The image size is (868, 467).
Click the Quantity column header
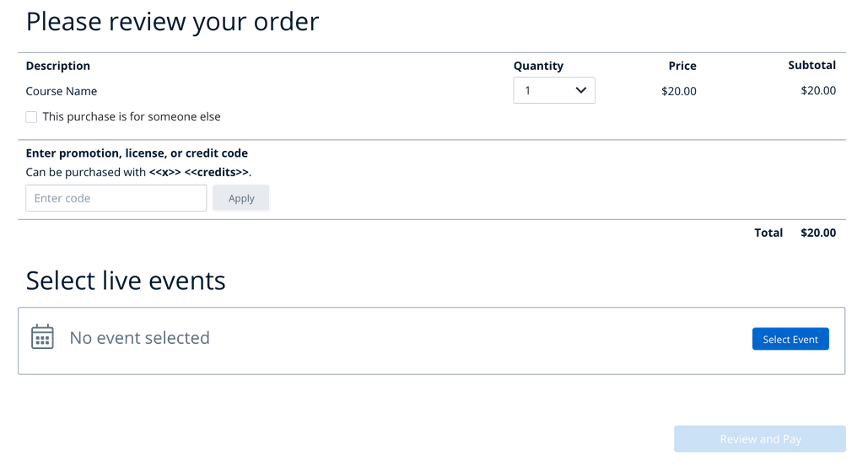pyautogui.click(x=538, y=66)
